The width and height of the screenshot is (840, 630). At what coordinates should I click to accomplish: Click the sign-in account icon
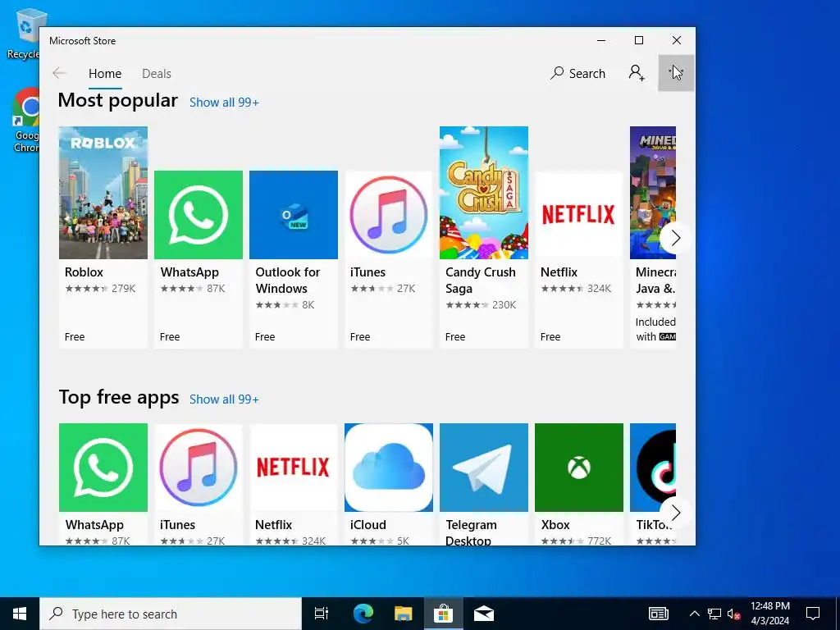click(637, 73)
